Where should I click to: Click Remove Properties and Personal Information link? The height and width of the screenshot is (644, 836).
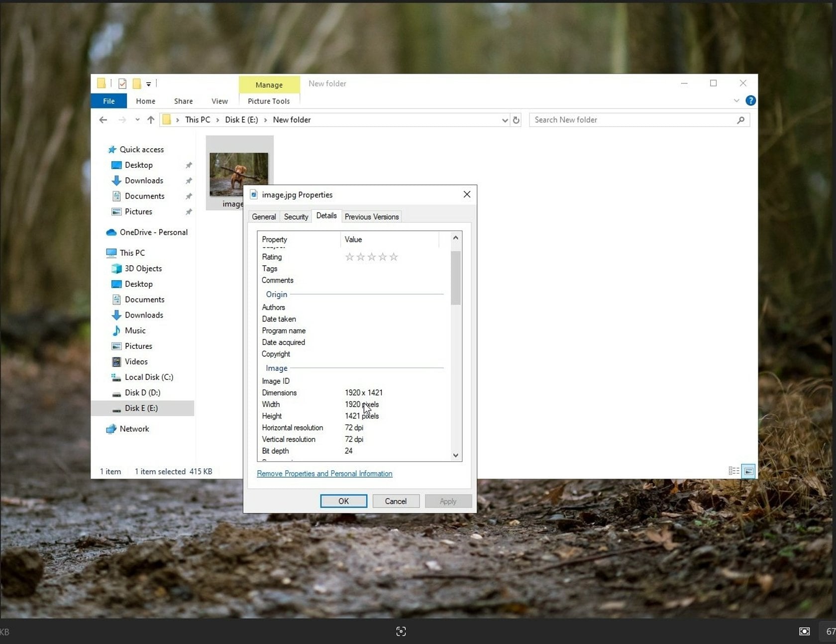[x=324, y=473]
